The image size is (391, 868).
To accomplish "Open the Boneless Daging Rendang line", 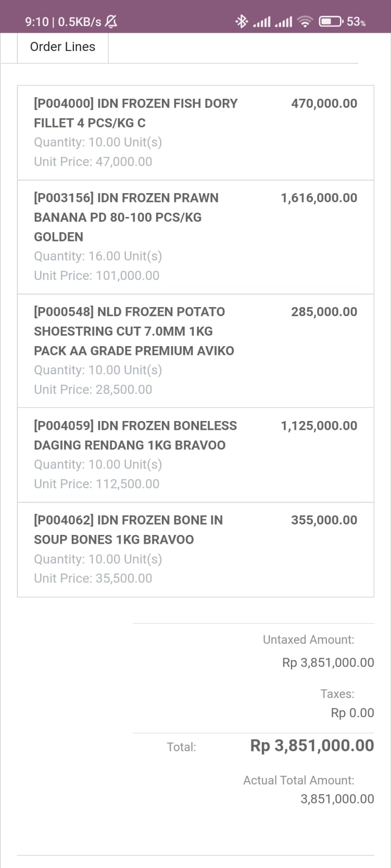I will [135, 435].
